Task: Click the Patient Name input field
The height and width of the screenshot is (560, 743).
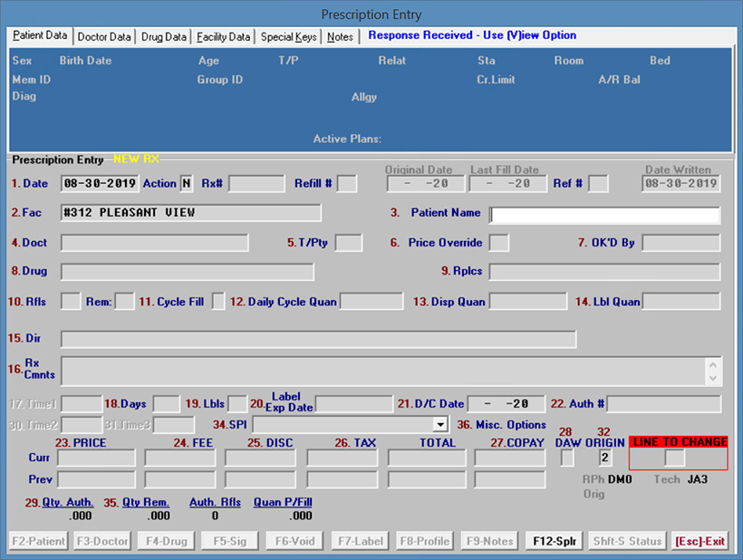Action: (604, 215)
